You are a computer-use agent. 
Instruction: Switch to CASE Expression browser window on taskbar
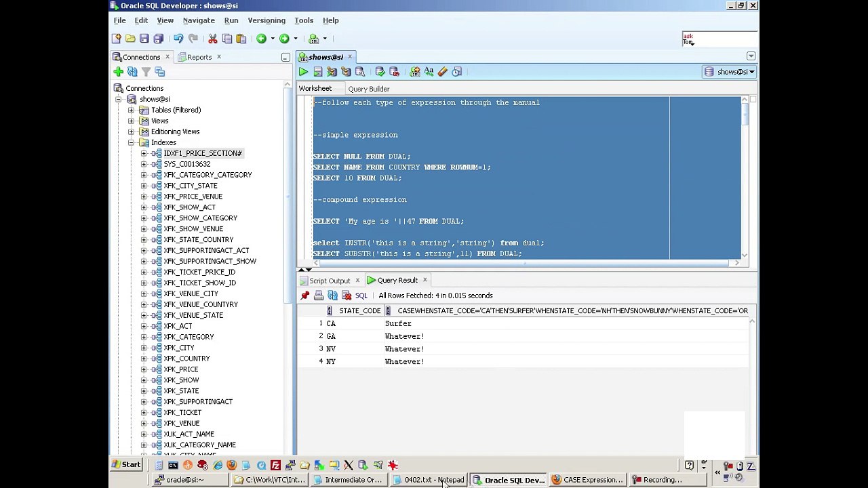[x=587, y=480]
